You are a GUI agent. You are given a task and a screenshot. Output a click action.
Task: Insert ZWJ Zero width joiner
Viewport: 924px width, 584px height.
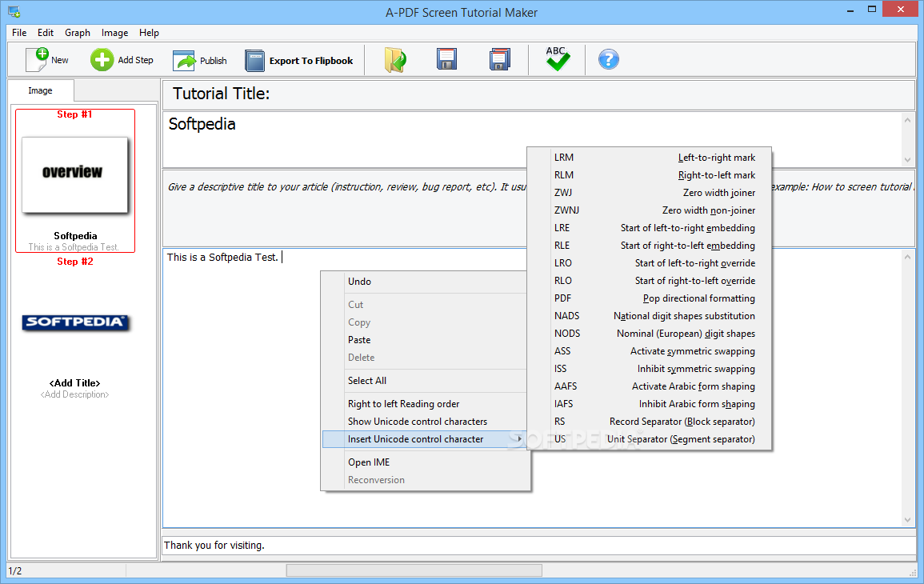tap(649, 193)
